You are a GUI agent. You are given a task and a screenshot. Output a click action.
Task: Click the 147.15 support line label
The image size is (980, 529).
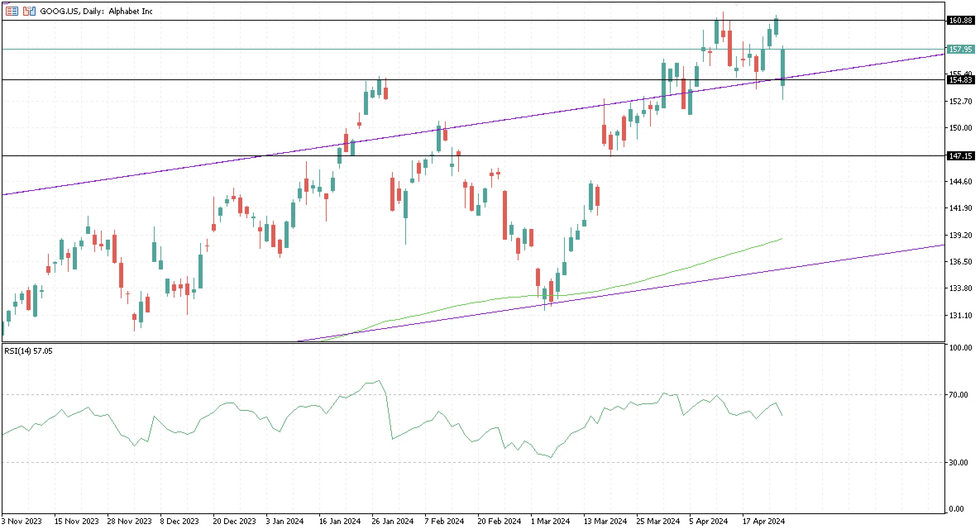961,156
